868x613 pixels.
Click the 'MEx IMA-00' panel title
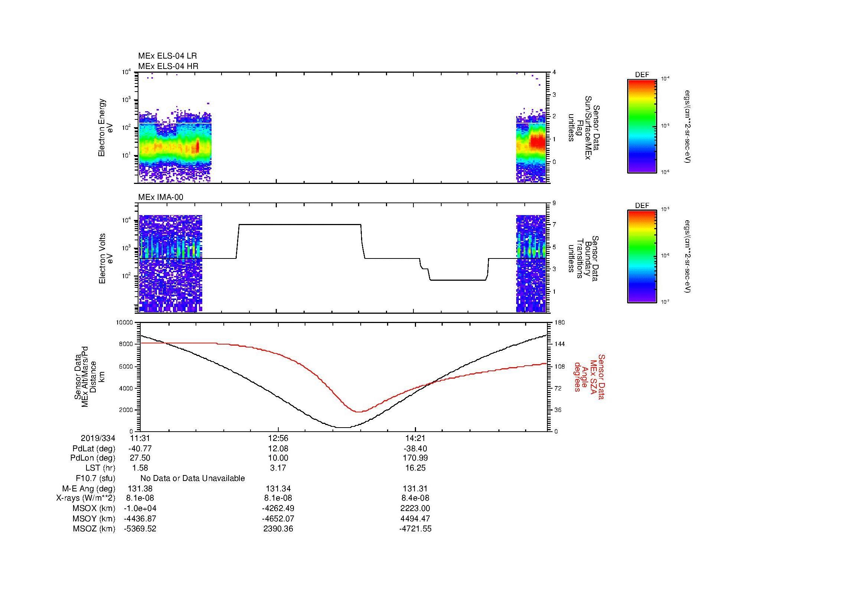[x=160, y=197]
